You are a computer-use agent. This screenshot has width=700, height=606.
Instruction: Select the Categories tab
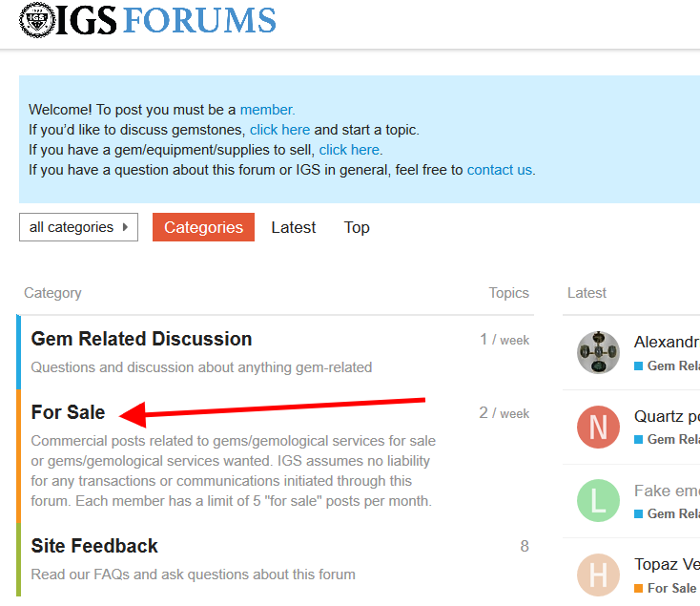pyautogui.click(x=203, y=227)
